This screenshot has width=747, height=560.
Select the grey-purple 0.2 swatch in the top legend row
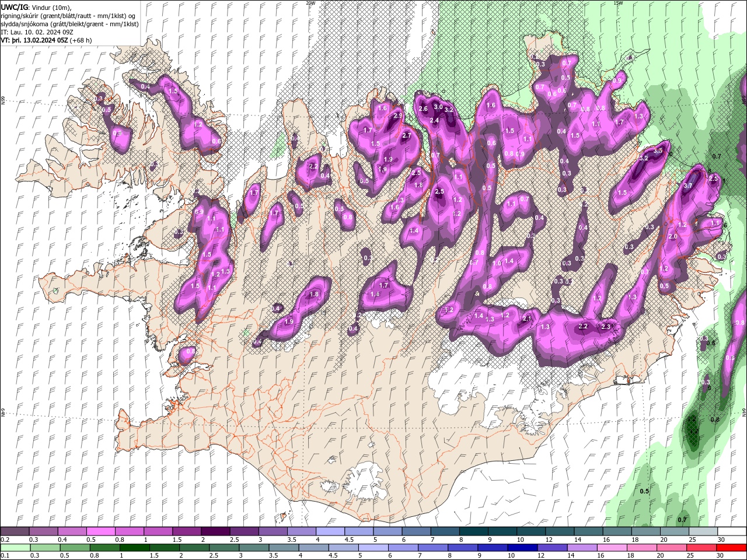click(x=15, y=531)
